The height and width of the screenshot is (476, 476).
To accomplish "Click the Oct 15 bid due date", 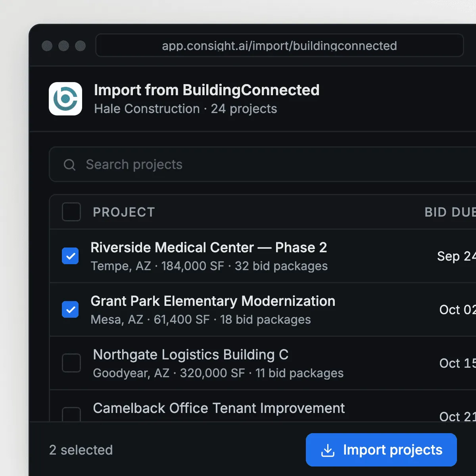I will pyautogui.click(x=458, y=363).
